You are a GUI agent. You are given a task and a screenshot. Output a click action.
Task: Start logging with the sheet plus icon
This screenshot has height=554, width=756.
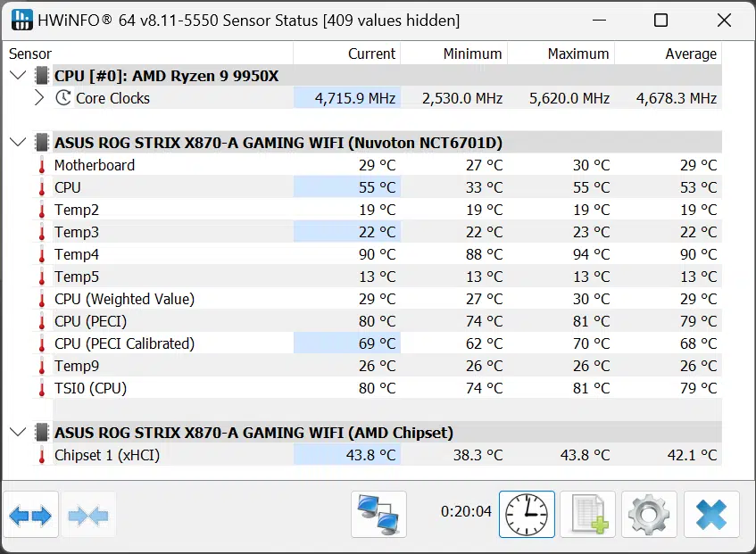click(x=587, y=515)
